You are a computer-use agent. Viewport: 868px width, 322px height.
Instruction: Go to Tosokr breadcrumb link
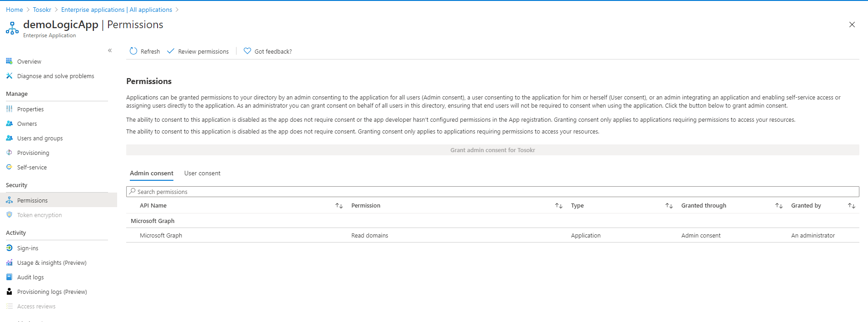pyautogui.click(x=42, y=10)
